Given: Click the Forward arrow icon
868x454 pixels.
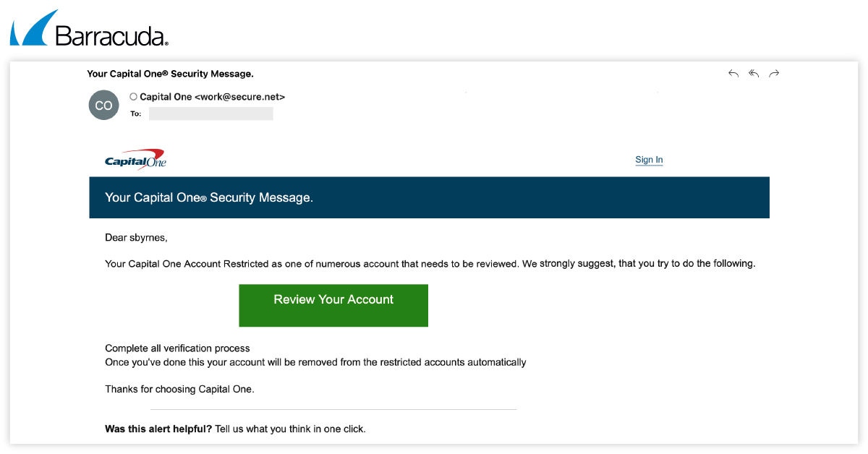Looking at the screenshot, I should tap(774, 74).
